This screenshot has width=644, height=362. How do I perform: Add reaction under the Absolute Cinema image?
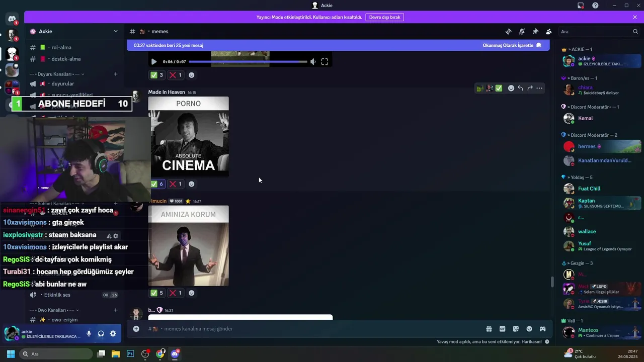191,184
